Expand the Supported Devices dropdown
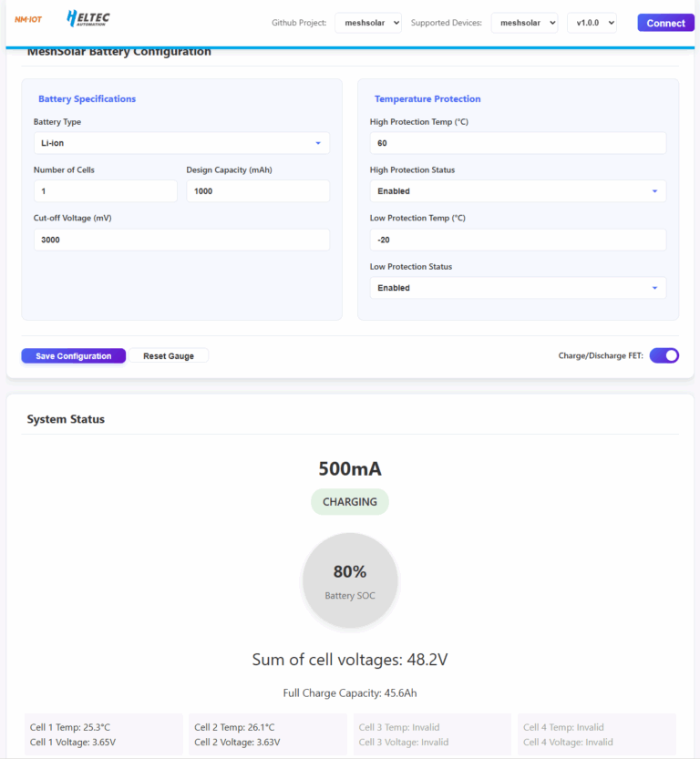This screenshot has width=700, height=759. (524, 23)
